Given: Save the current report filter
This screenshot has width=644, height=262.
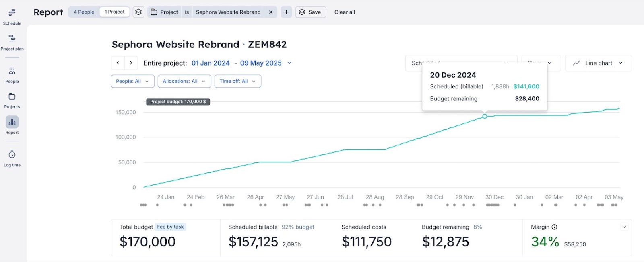Looking at the screenshot, I should click(310, 12).
